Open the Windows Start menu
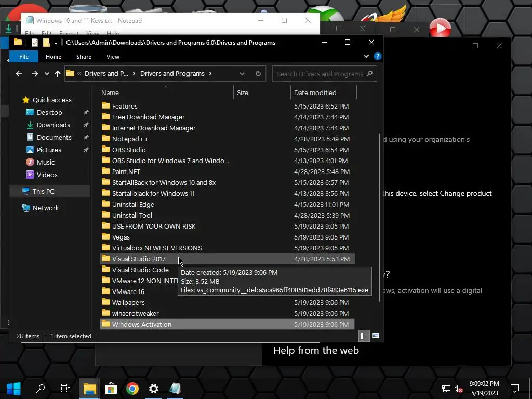The width and height of the screenshot is (532, 399). click(14, 388)
